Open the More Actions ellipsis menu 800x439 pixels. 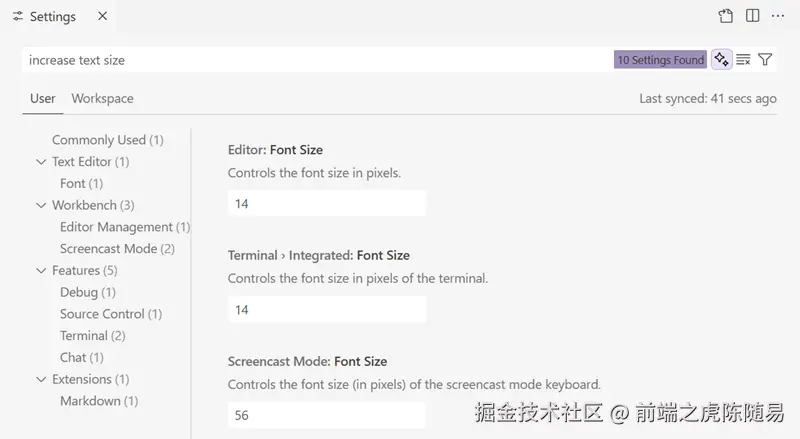pos(778,16)
